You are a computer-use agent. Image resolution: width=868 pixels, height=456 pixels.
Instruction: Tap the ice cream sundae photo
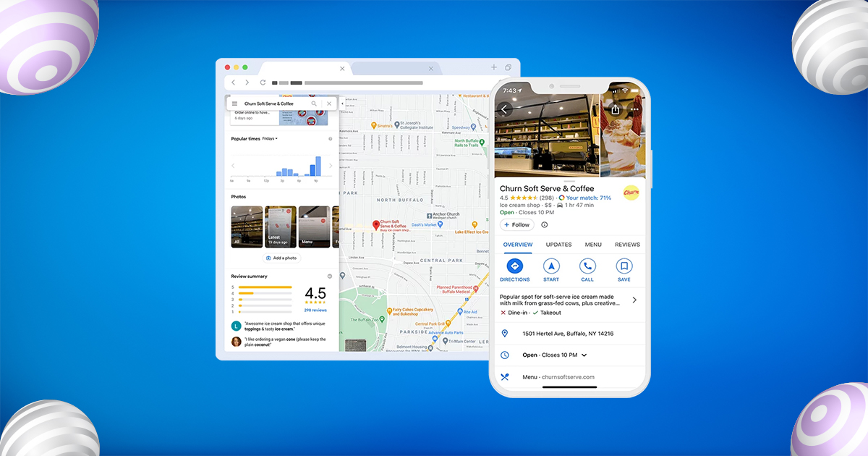[x=623, y=135]
